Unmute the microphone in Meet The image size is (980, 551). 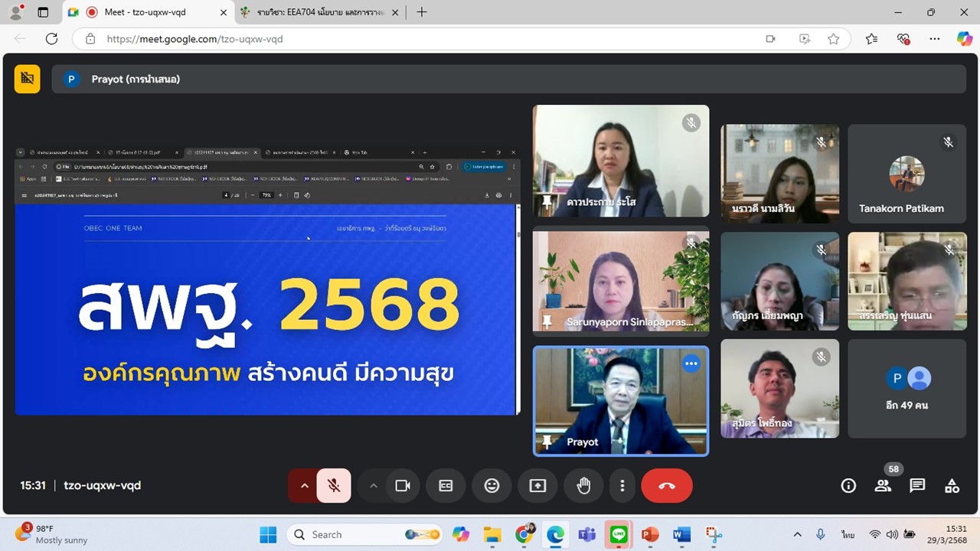(334, 485)
